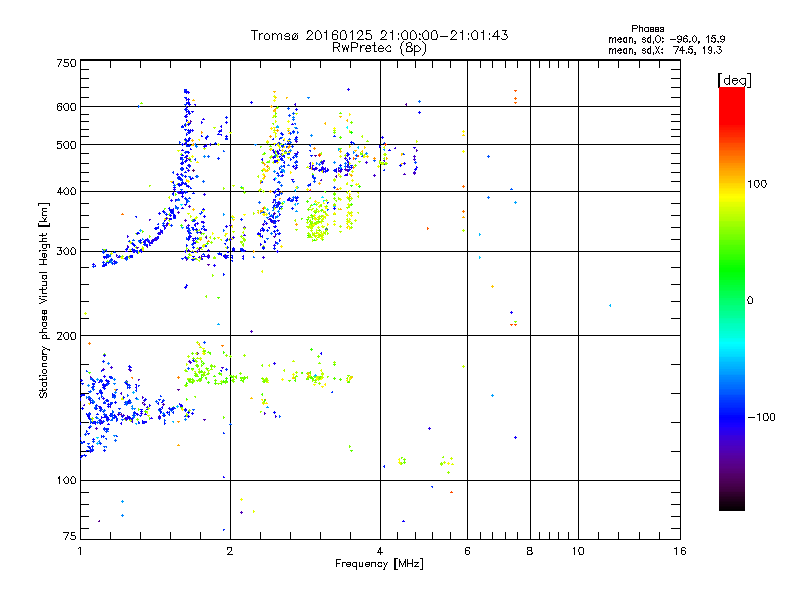Click the Phases statistics heading
This screenshot has height=600, width=800.
[647, 29]
